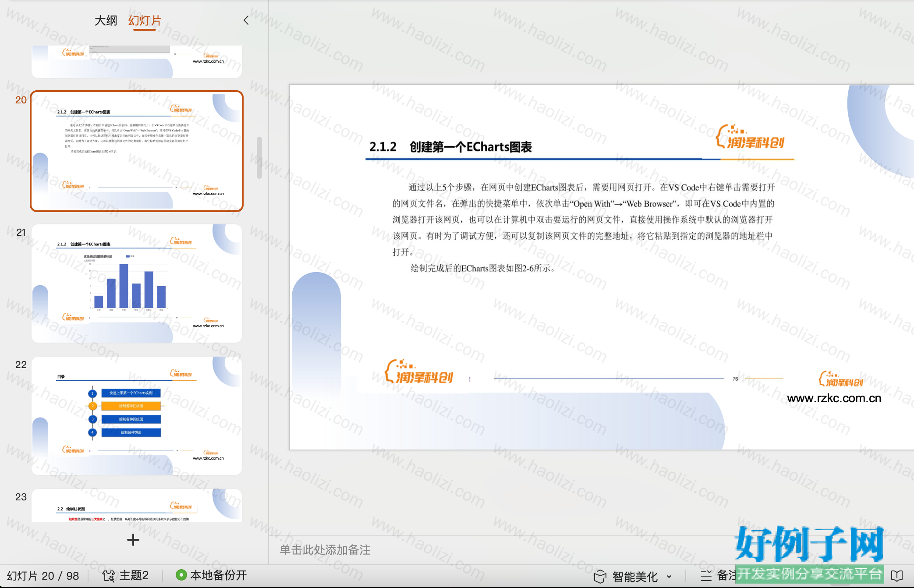
Task: Click the 智能美化 button
Action: [635, 577]
